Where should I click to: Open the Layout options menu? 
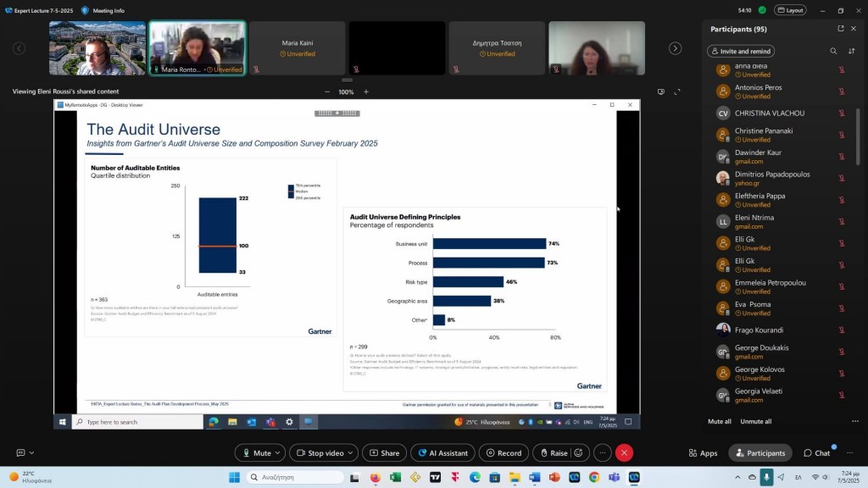[790, 10]
